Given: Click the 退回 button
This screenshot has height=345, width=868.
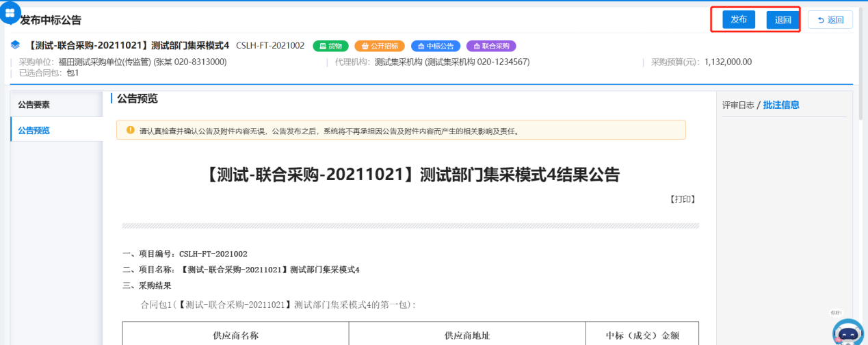Looking at the screenshot, I should point(782,20).
